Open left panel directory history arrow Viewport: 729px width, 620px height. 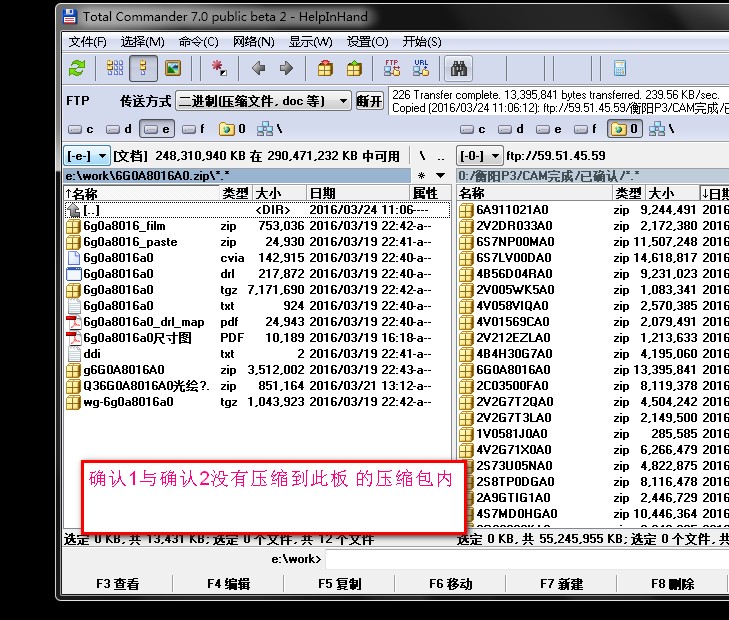(440, 176)
